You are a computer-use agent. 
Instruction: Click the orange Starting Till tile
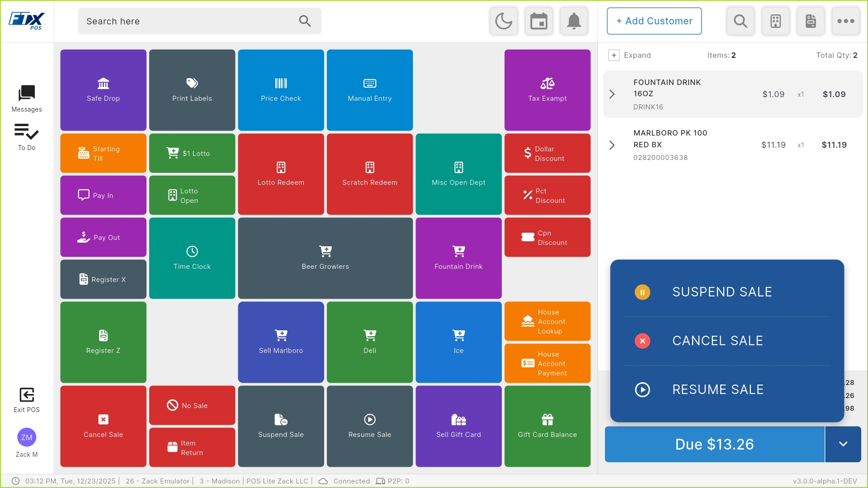coord(103,153)
